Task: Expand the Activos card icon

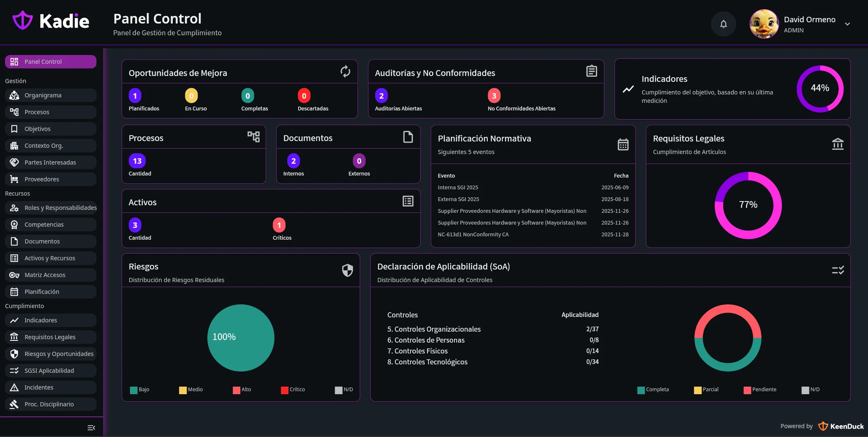Action: coord(408,201)
